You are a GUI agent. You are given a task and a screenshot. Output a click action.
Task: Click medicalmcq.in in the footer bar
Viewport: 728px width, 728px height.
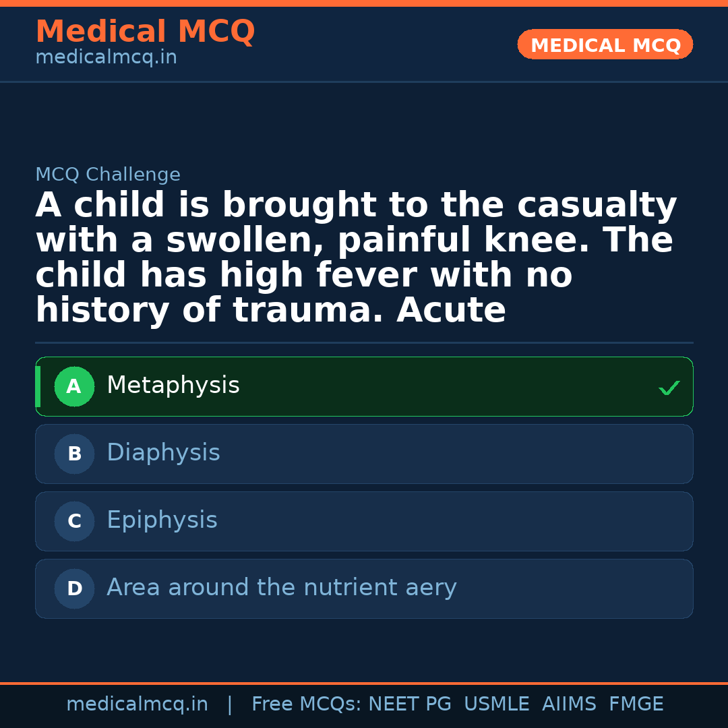(137, 703)
